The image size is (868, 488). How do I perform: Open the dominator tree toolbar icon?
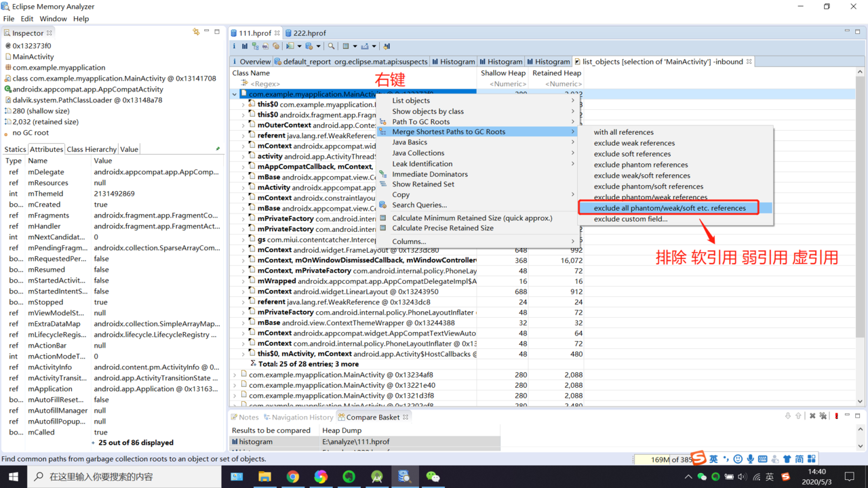tap(256, 46)
